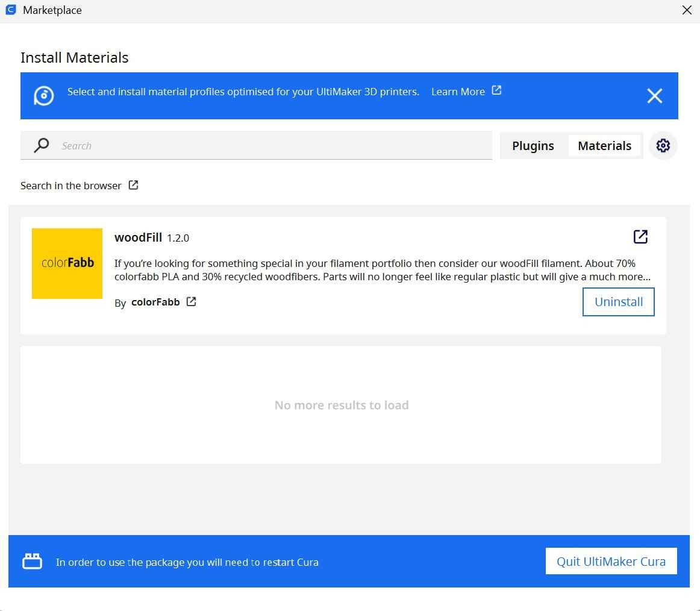Switch to the Plugins tab
700x611 pixels.
(533, 146)
